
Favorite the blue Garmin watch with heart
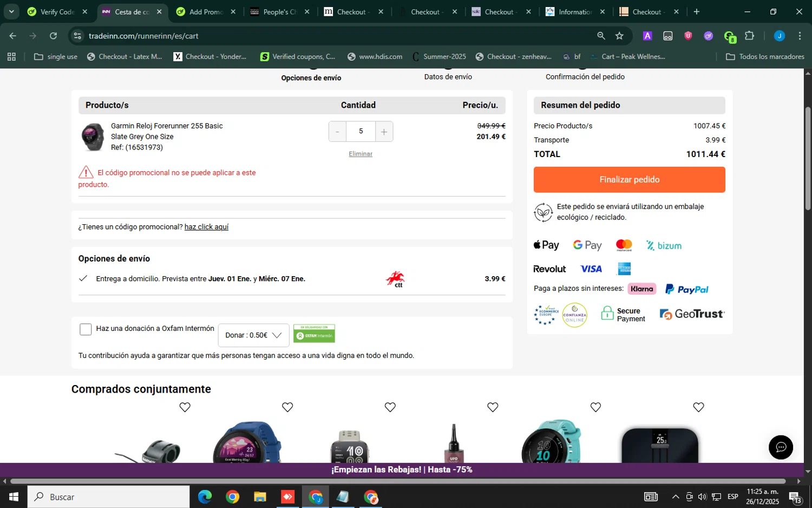tap(287, 407)
